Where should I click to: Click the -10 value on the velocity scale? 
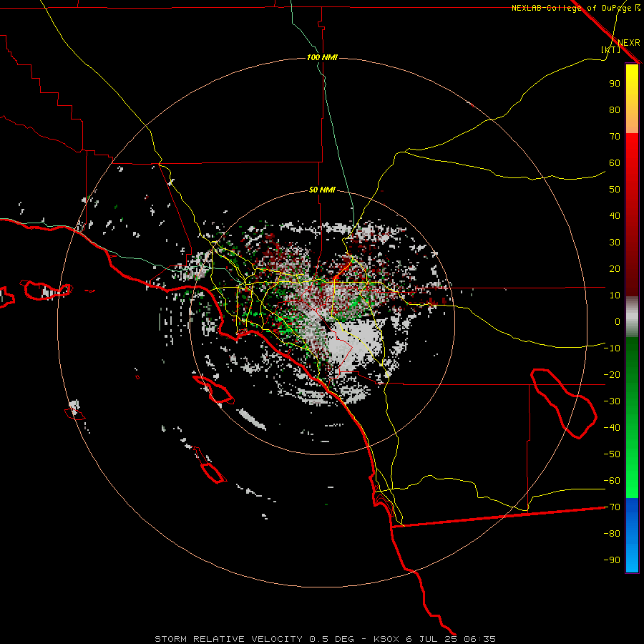tap(612, 348)
